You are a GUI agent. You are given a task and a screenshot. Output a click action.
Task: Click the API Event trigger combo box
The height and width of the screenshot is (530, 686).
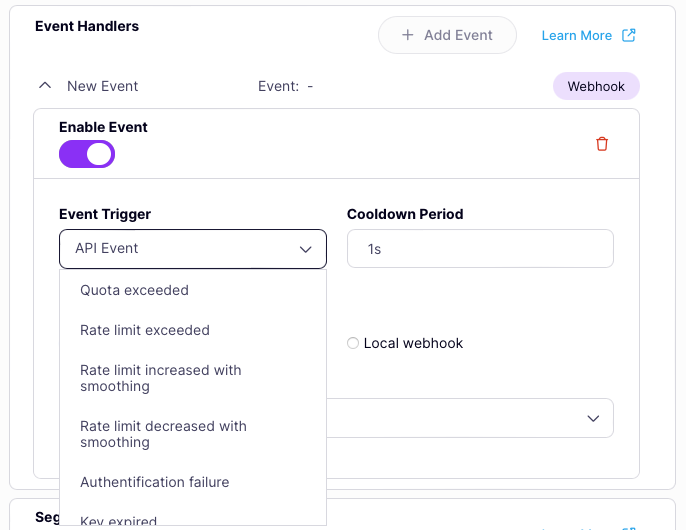pos(180,249)
